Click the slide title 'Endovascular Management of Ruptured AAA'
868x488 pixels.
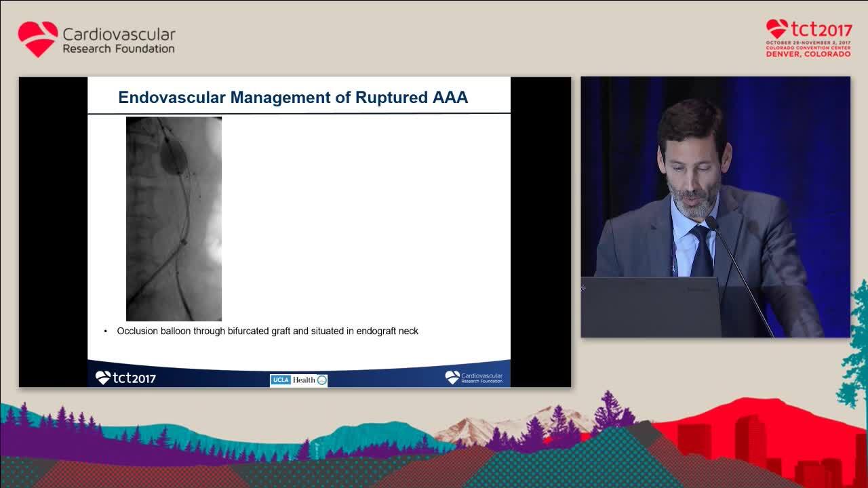(x=293, y=98)
